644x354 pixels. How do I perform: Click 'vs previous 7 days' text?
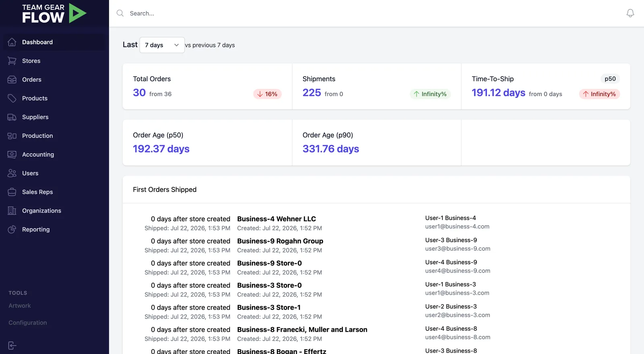pos(210,45)
